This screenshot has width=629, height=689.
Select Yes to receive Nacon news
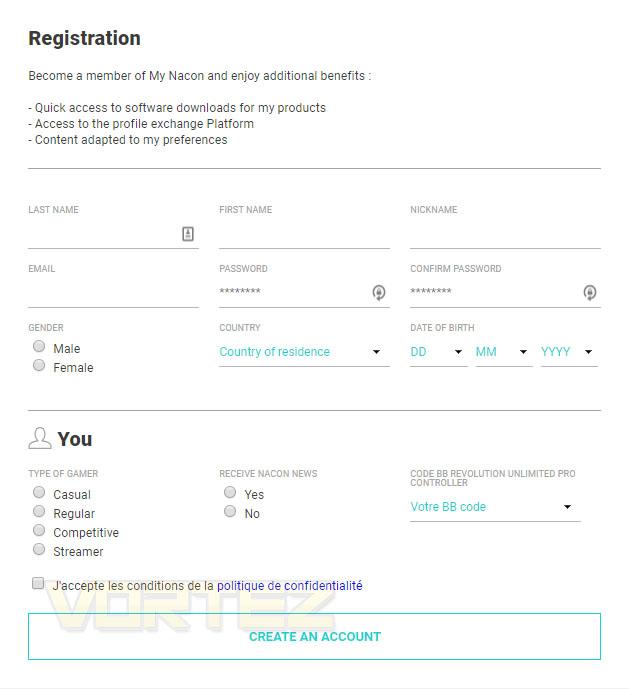coord(230,492)
